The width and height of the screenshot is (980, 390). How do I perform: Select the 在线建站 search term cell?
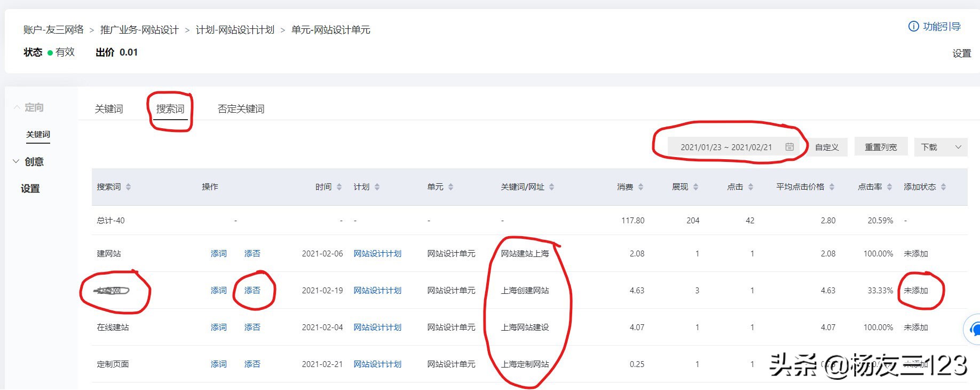click(x=113, y=327)
